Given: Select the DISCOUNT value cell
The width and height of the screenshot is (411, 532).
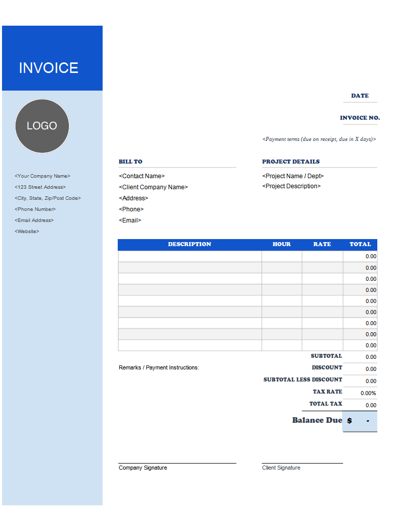Looking at the screenshot, I should tap(360, 369).
